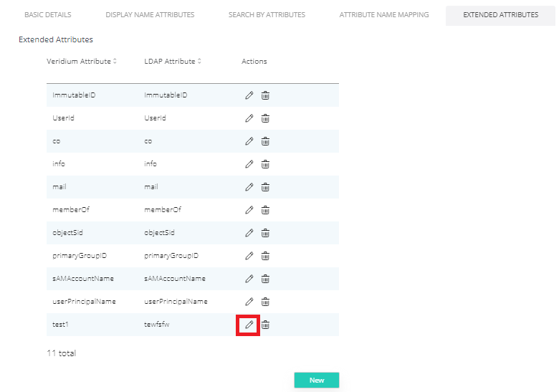This screenshot has width=559, height=392.
Task: Delete the ImmutableID attribute row
Action: 265,95
